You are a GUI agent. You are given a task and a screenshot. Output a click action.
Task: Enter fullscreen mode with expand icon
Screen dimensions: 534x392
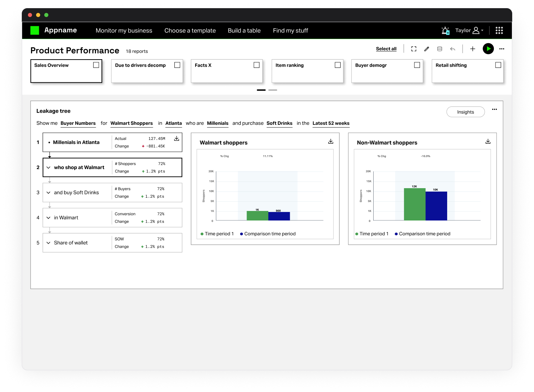[x=414, y=49]
